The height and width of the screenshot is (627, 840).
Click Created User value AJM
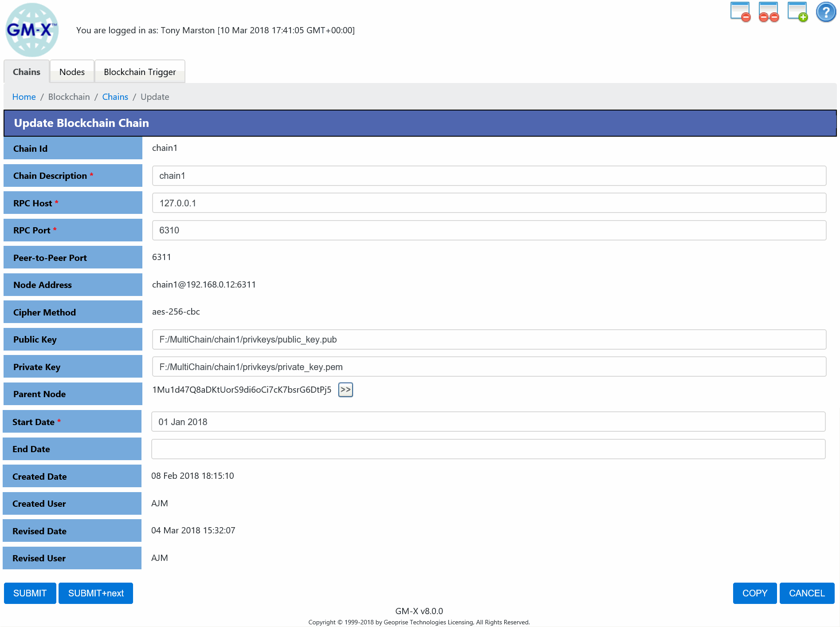160,503
